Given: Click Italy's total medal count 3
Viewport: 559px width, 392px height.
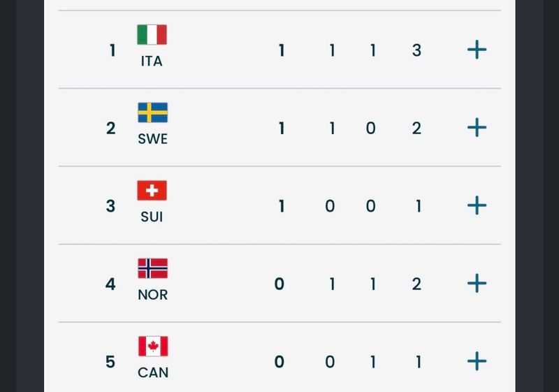Looking at the screenshot, I should [416, 50].
